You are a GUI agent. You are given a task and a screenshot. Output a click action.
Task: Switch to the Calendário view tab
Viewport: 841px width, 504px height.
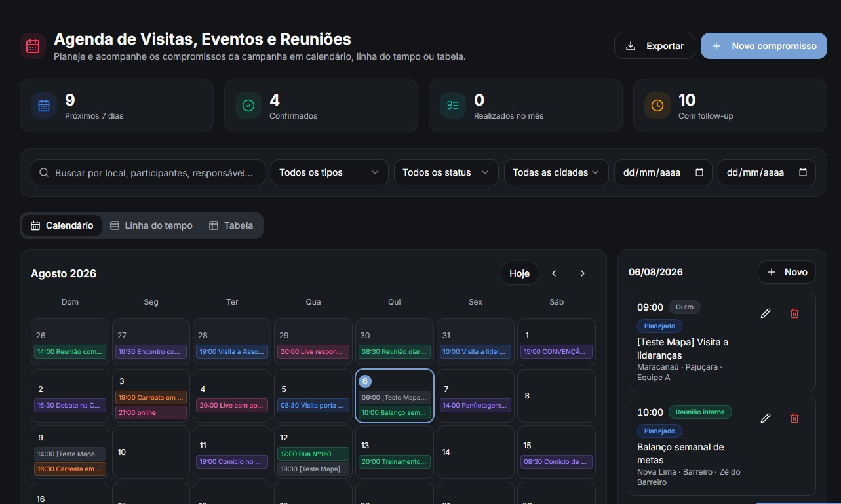click(62, 225)
